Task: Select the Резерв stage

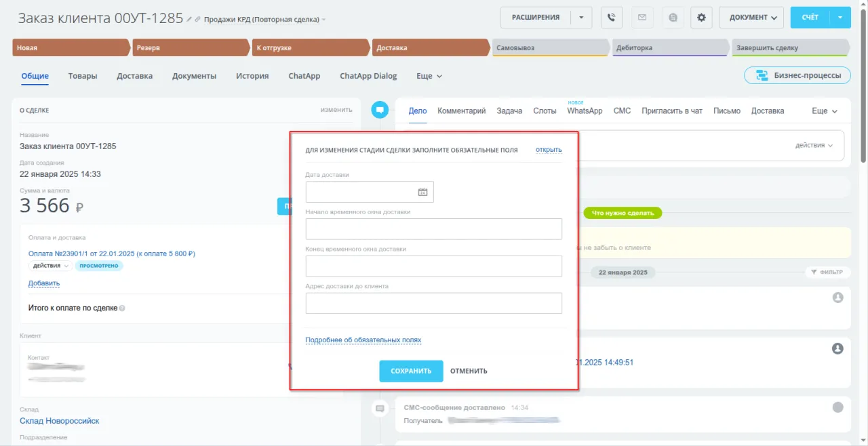Action: click(191, 48)
